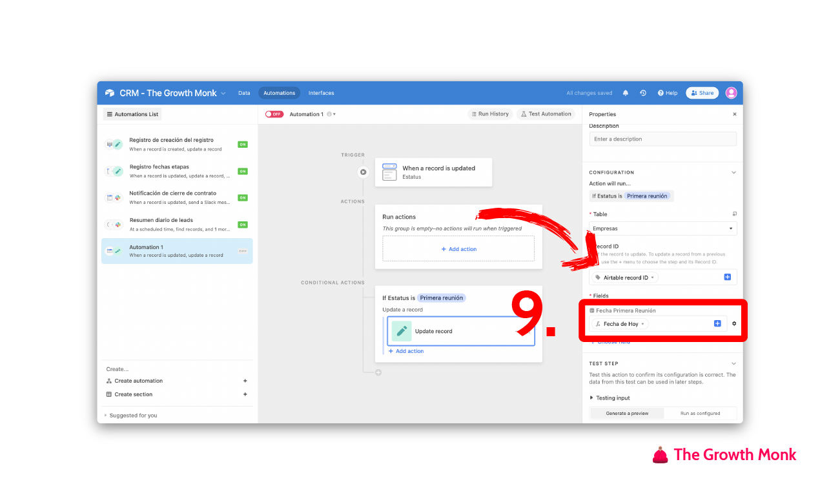Screen dimensions: 840x504
Task: Click the info icon beside Automation 1
Action: tap(329, 114)
